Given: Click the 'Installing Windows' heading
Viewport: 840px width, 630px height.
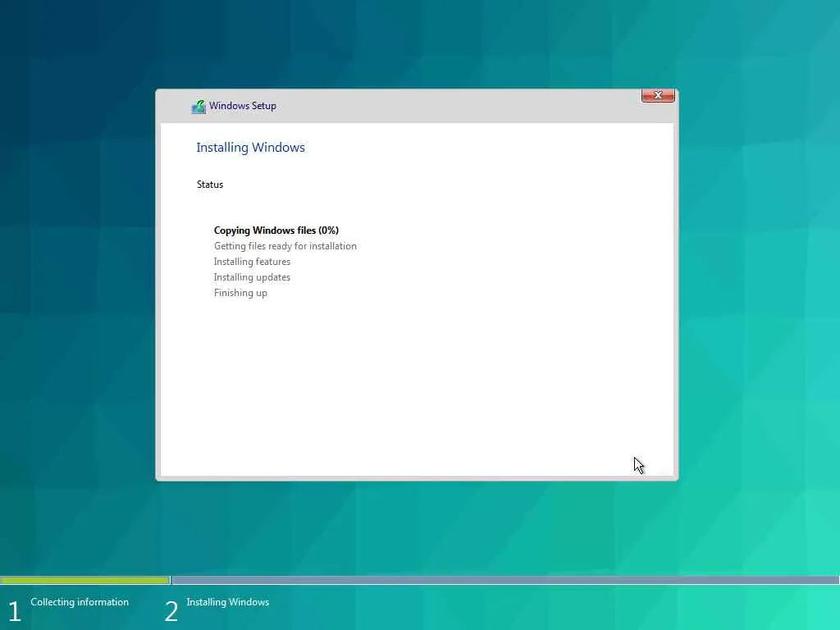Looking at the screenshot, I should 250,148.
